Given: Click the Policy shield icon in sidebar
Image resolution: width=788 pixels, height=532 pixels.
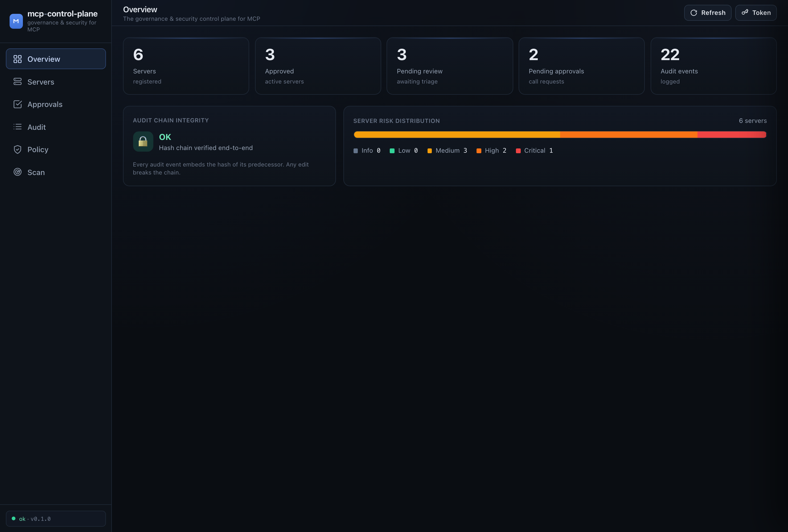Looking at the screenshot, I should [x=18, y=149].
